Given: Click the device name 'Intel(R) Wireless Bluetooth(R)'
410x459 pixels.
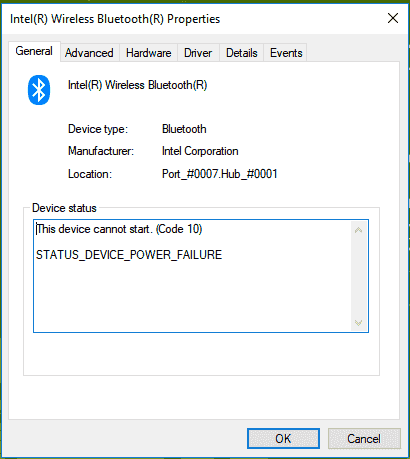Looking at the screenshot, I should [138, 85].
